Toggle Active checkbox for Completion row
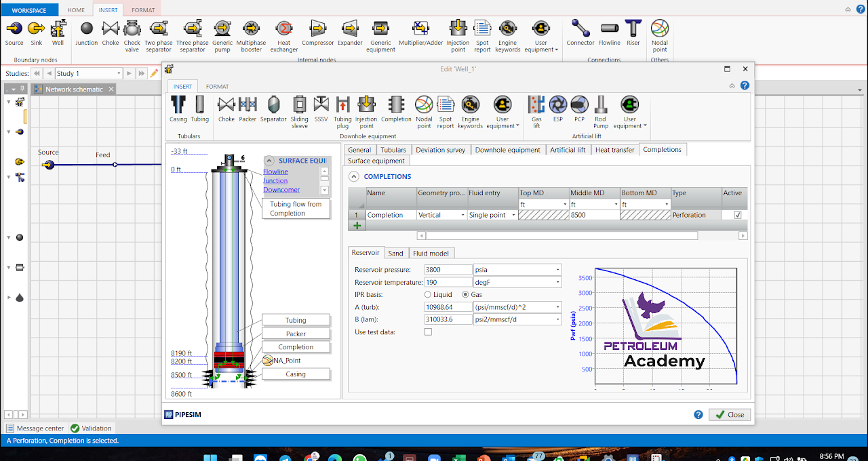This screenshot has height=461, width=868. tap(738, 215)
